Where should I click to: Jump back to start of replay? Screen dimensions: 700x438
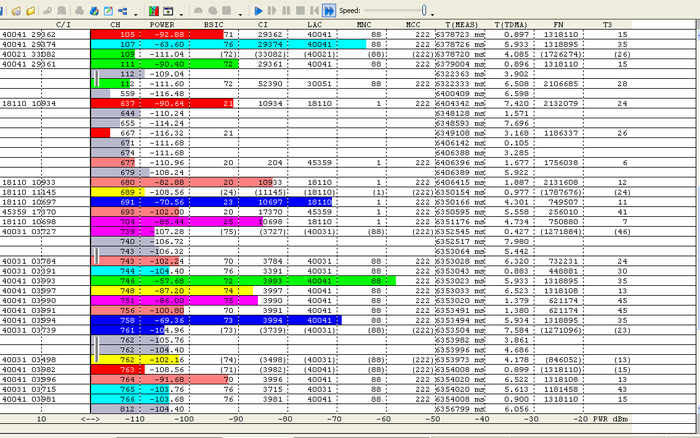(315, 11)
